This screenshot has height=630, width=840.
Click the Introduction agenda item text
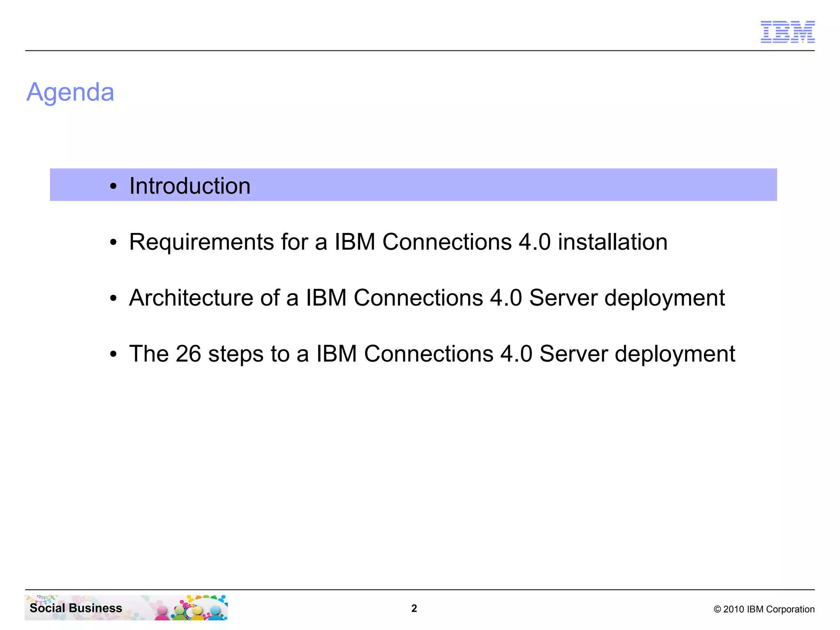point(189,186)
